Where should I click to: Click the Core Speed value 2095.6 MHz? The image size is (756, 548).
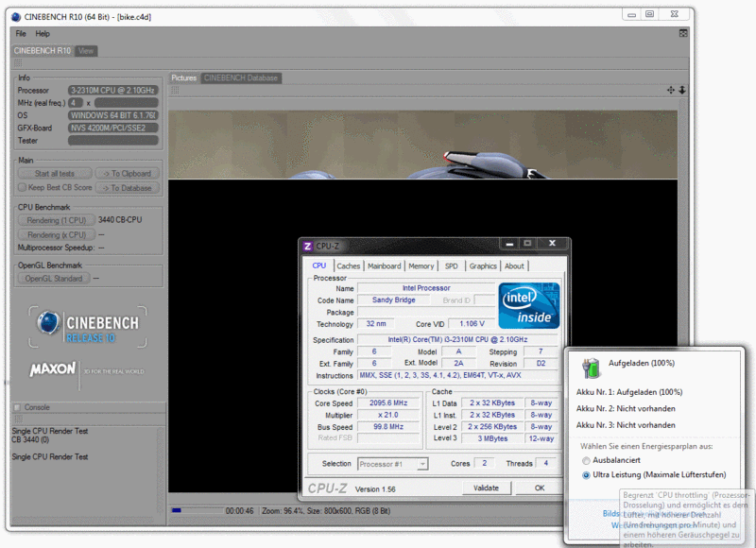click(388, 402)
